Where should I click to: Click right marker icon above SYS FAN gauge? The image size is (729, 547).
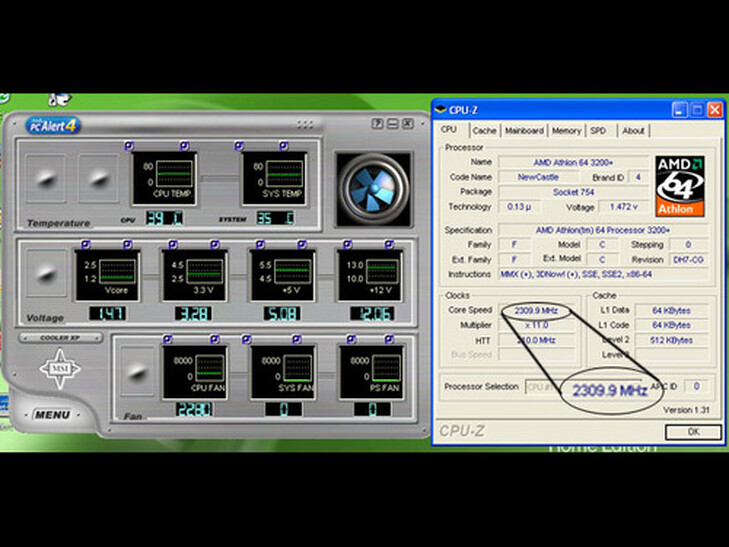(296, 339)
